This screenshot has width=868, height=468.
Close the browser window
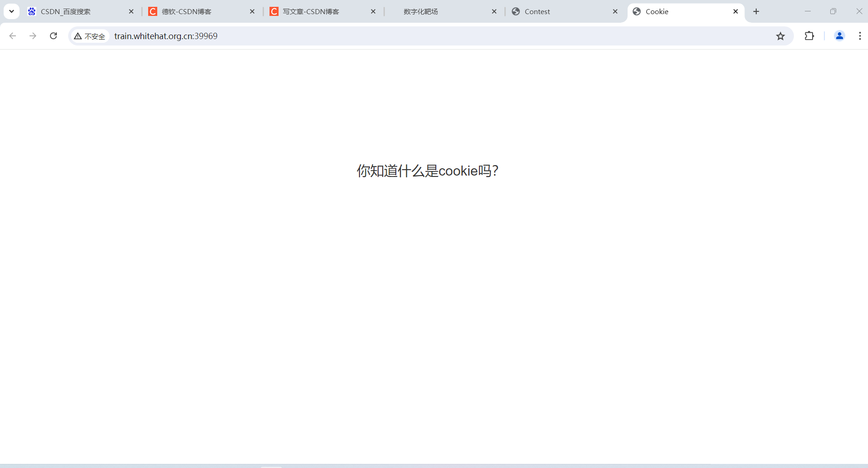[x=859, y=11]
